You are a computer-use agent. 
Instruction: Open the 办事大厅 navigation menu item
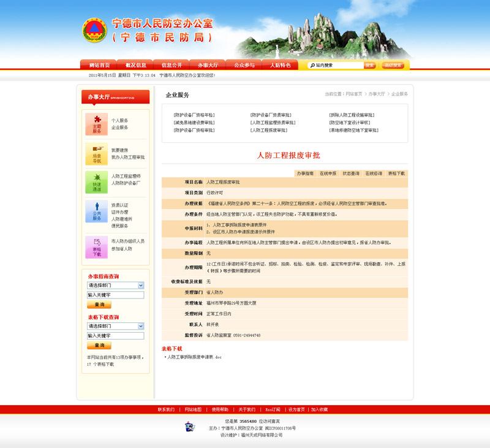pos(208,65)
